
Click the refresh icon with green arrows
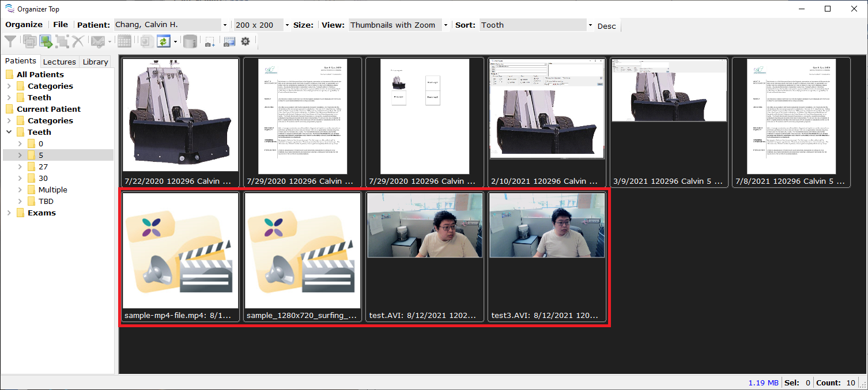pos(163,41)
